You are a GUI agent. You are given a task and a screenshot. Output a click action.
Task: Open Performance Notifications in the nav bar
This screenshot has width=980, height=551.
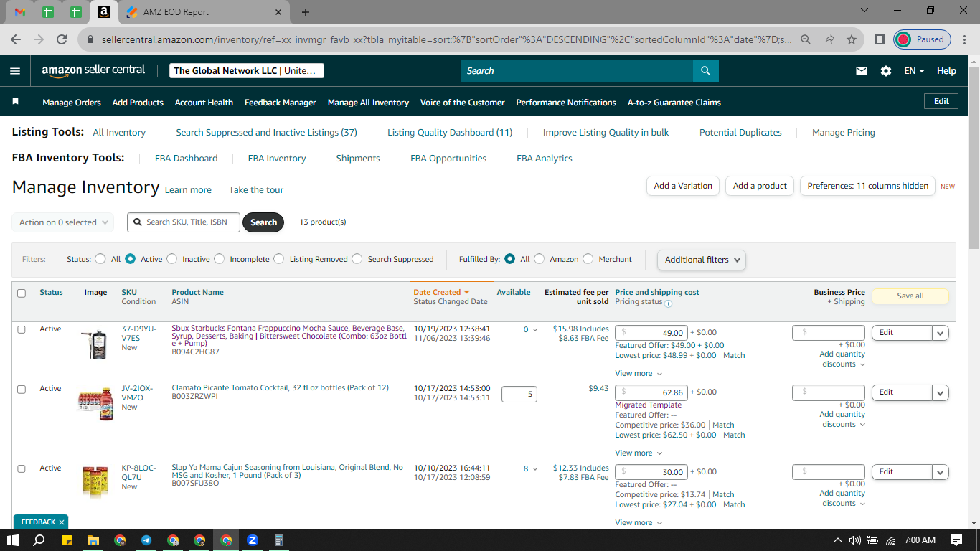[566, 103]
